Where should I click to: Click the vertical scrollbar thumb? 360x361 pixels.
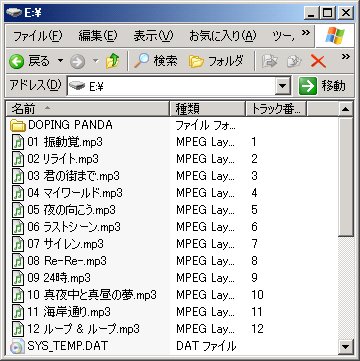click(346, 176)
